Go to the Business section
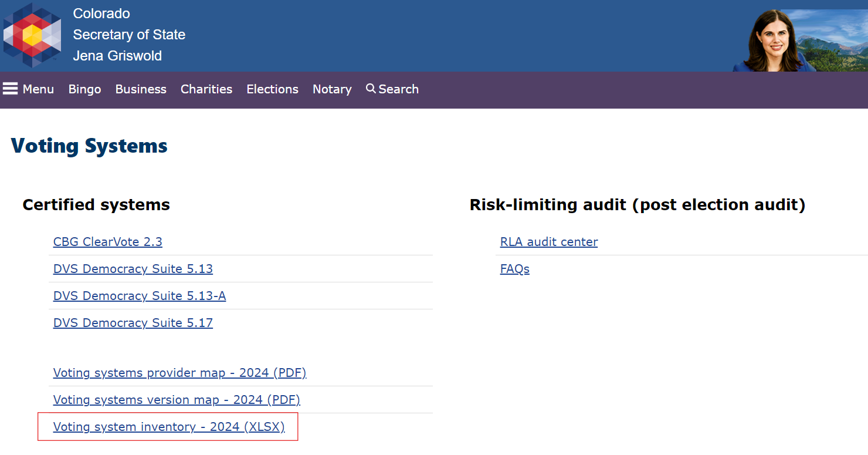The width and height of the screenshot is (868, 455). click(141, 89)
